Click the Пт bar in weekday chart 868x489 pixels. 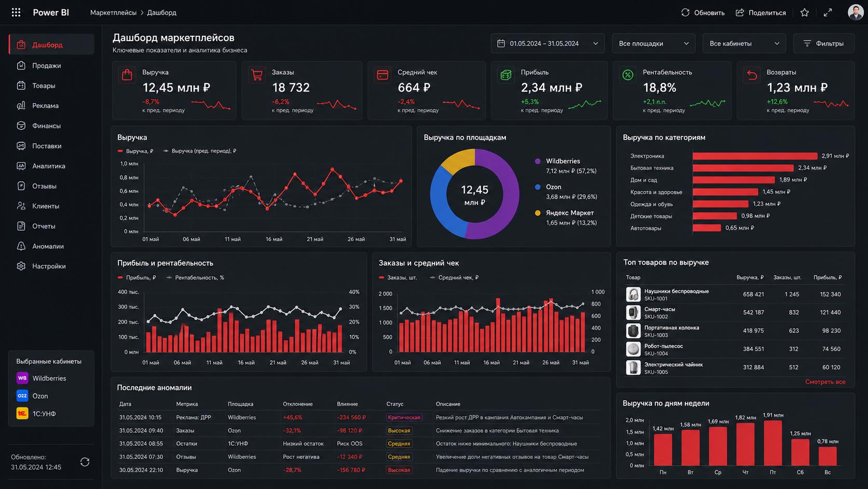coord(772,443)
